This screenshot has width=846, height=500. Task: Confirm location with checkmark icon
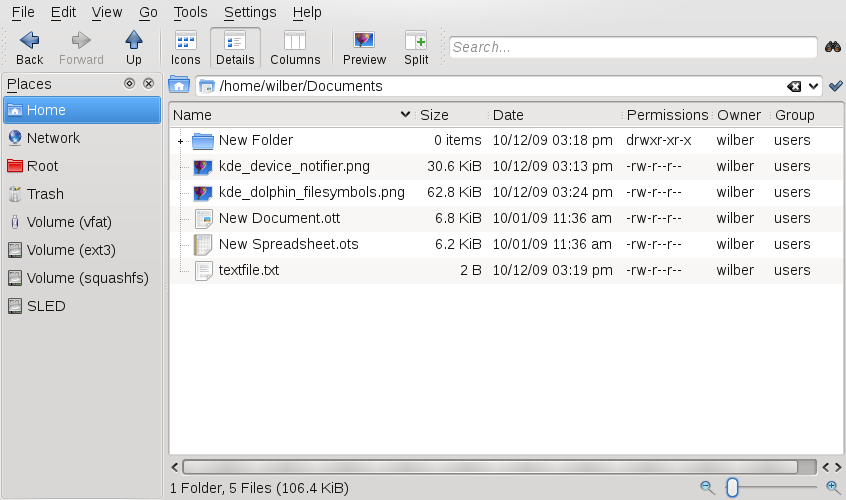pos(836,86)
